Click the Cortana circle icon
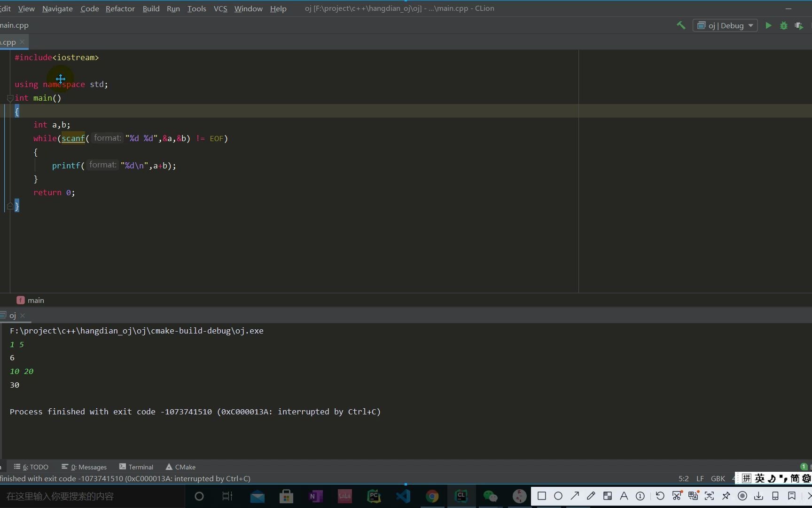The width and height of the screenshot is (812, 508). pos(199,496)
